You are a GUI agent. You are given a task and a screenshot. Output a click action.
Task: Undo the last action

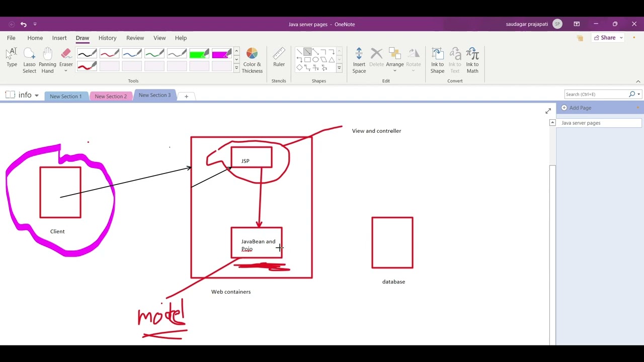point(23,24)
